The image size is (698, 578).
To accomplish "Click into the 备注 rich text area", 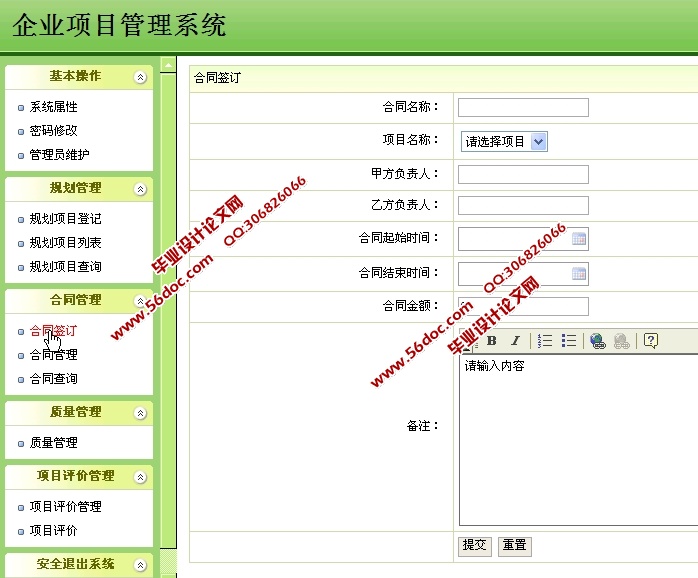I will point(578,440).
